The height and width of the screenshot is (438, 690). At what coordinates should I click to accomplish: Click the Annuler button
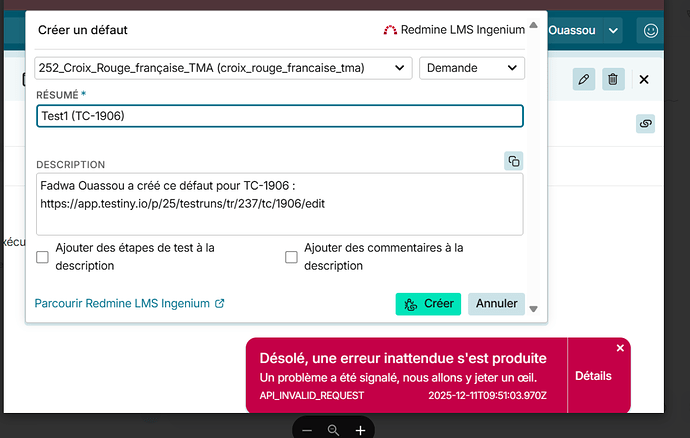[x=496, y=303]
